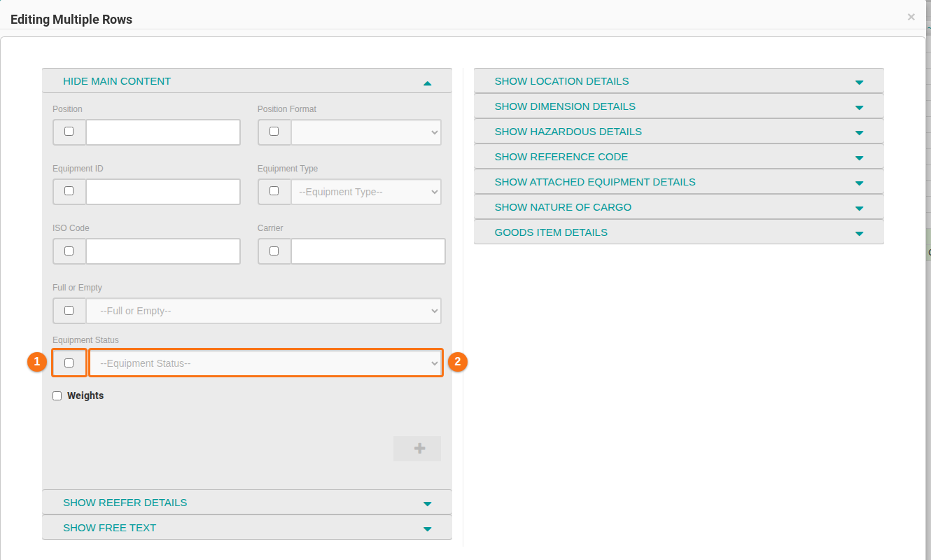
Task: Check the Carrier checkbox
Action: (x=274, y=251)
